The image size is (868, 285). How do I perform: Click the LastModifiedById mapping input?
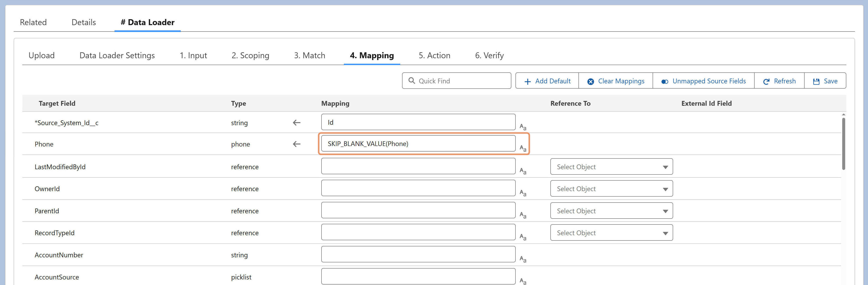[418, 166]
